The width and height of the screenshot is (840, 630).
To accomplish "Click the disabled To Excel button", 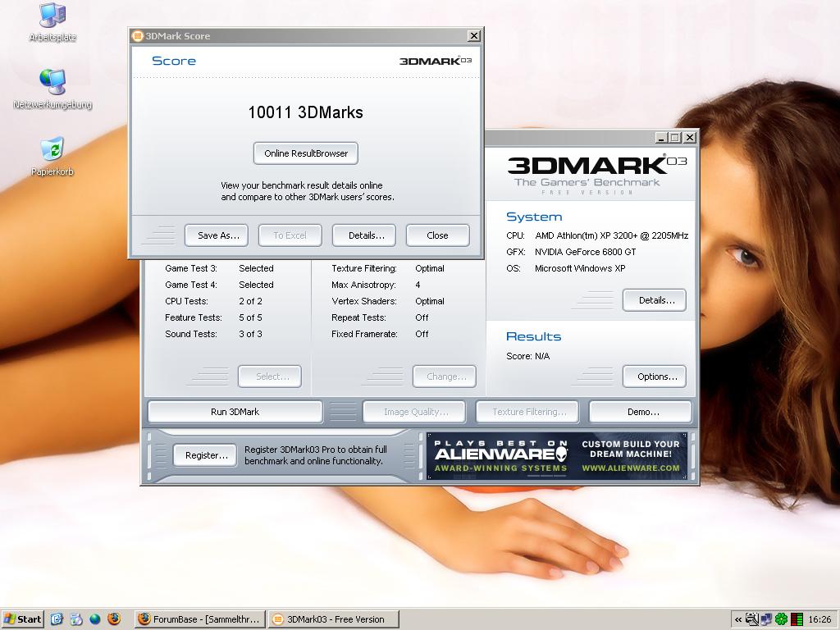I will point(290,235).
